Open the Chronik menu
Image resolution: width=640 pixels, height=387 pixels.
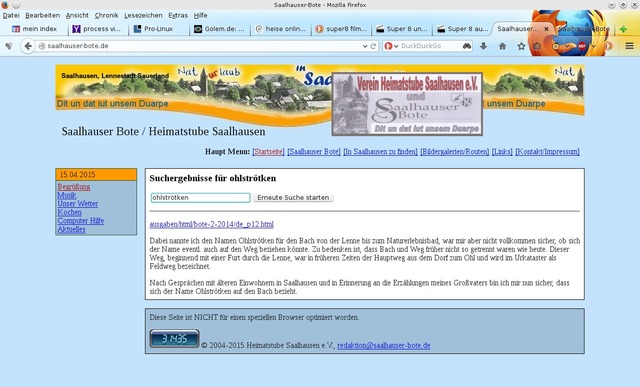click(107, 16)
